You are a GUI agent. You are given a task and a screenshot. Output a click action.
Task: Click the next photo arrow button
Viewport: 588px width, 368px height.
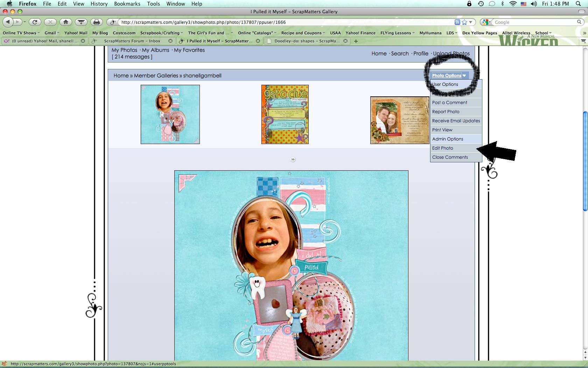point(293,159)
